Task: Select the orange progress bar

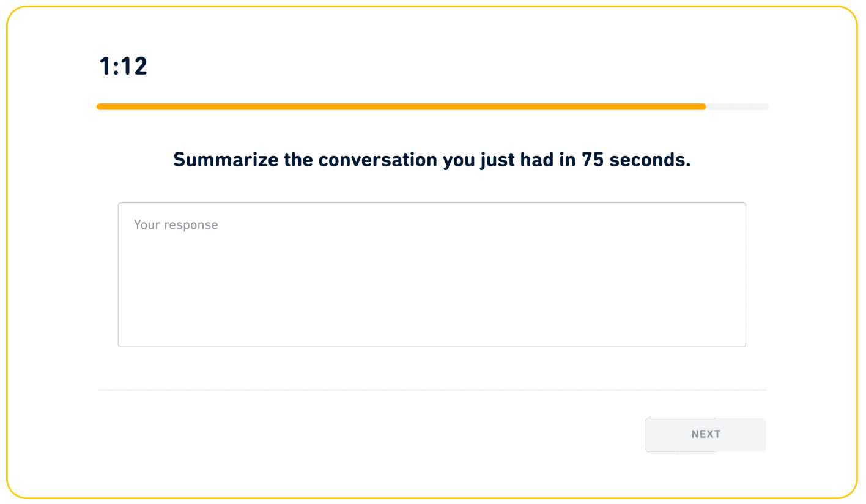Action: point(398,106)
